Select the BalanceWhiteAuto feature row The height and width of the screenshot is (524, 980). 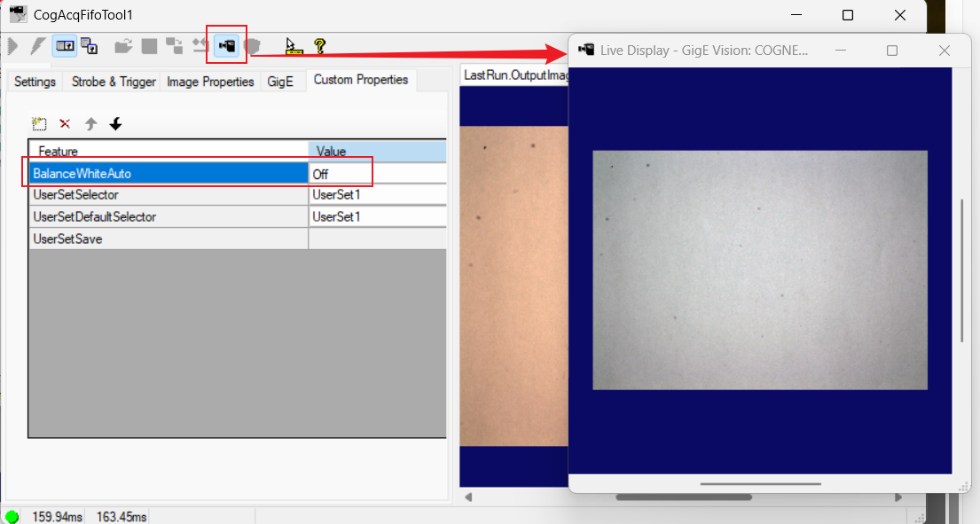(169, 174)
